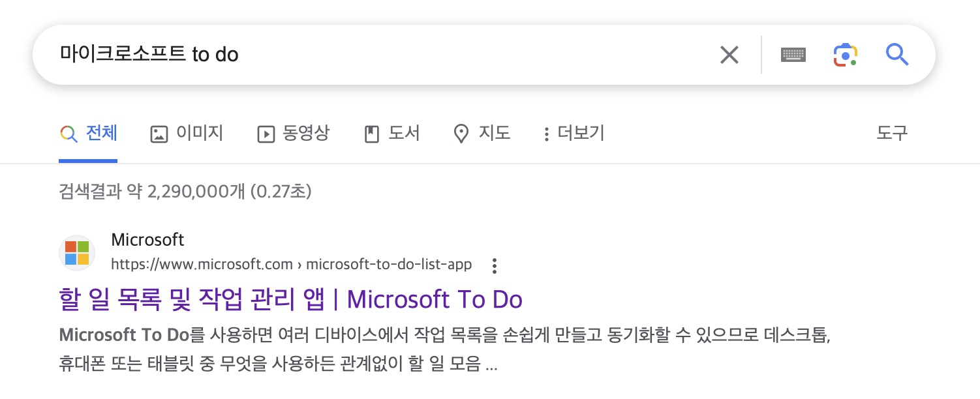Switch to the 이미지 tab
The width and height of the screenshot is (980, 399).
coord(187,134)
